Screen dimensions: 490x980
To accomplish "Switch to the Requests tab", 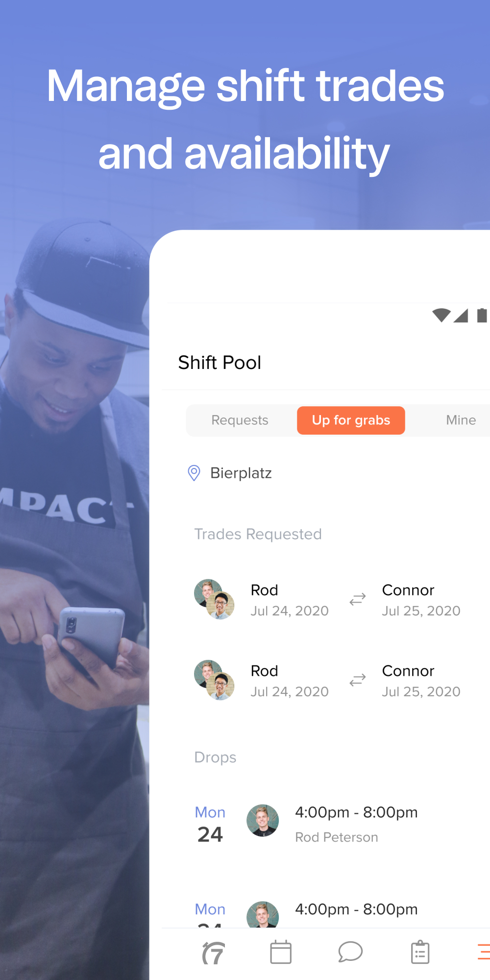I will point(240,420).
